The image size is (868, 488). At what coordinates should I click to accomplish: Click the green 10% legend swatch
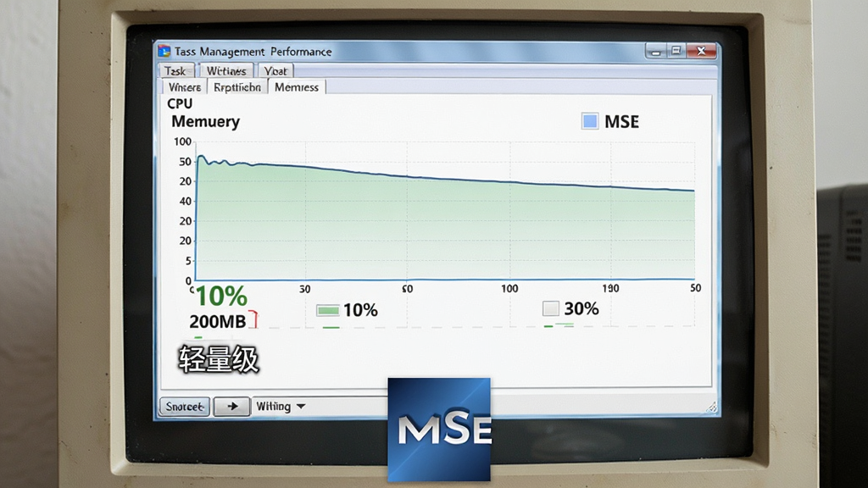[328, 310]
